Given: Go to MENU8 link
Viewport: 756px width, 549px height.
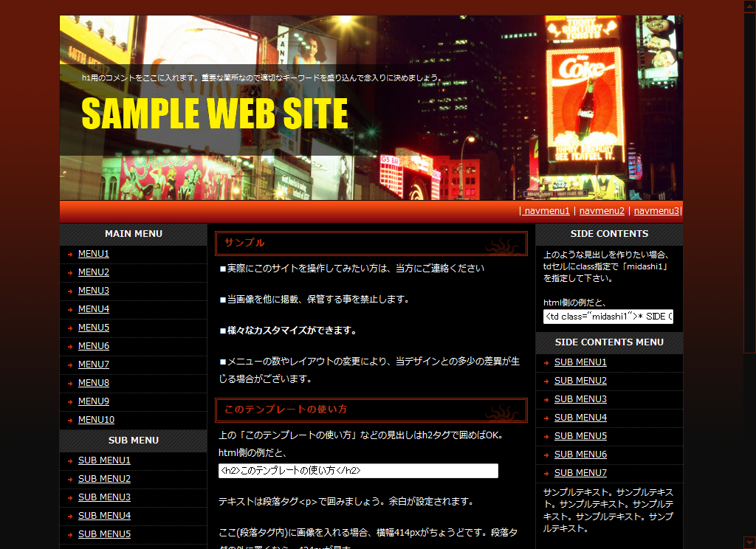Looking at the screenshot, I should [x=94, y=383].
